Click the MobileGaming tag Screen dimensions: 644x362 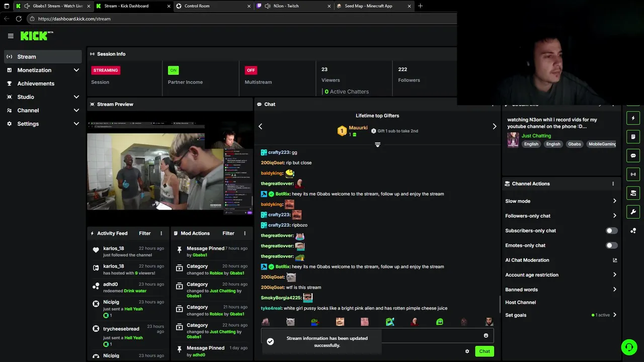[602, 144]
